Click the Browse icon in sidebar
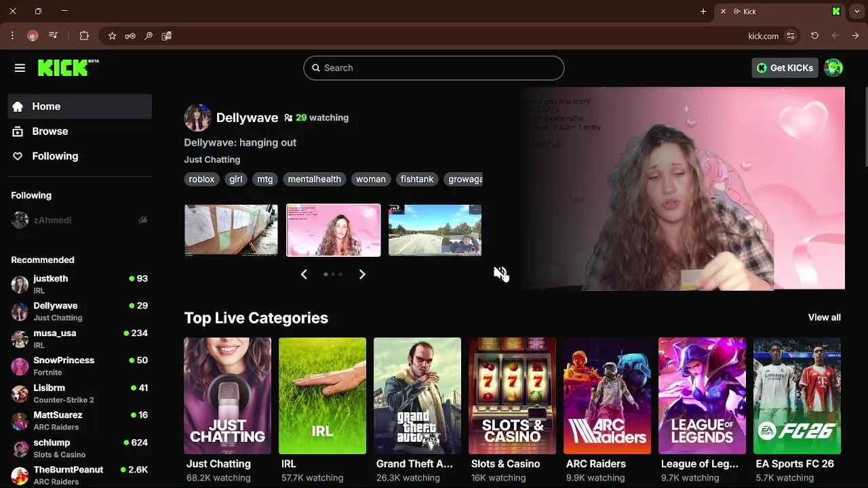 (x=18, y=131)
